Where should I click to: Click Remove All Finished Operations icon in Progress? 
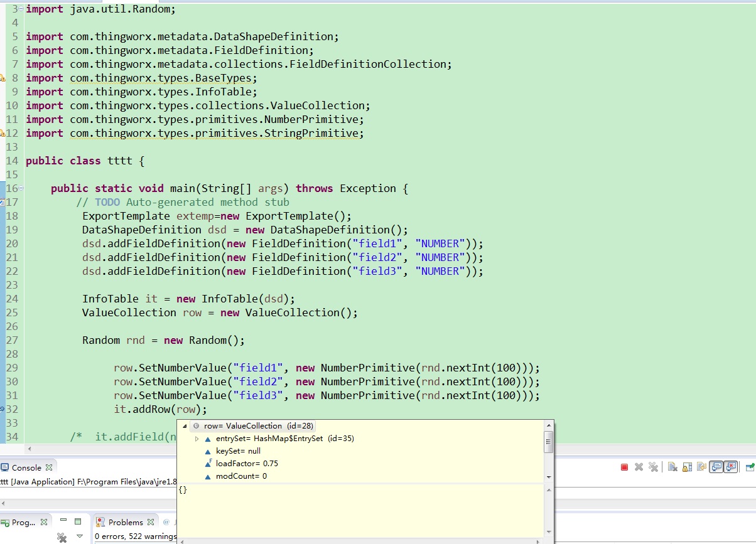62,537
